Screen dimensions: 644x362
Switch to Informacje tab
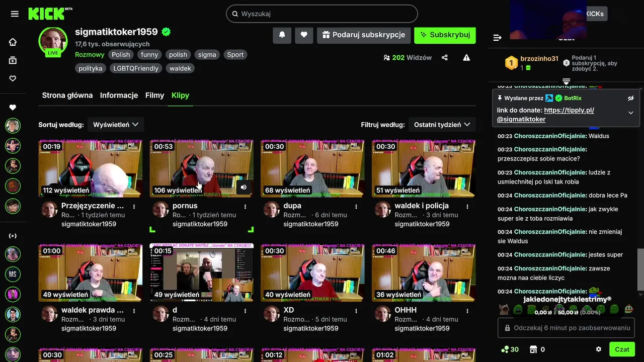tap(119, 95)
